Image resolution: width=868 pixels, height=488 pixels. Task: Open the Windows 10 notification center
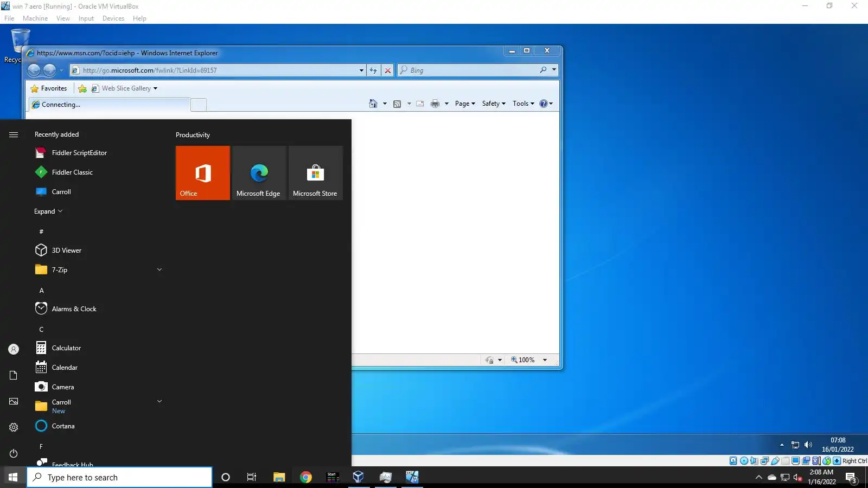click(851, 477)
